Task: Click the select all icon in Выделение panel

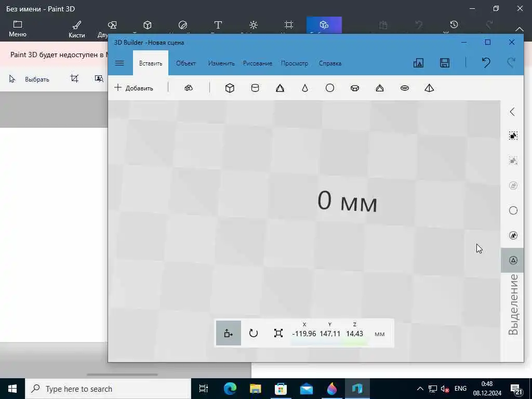Action: 513,136
